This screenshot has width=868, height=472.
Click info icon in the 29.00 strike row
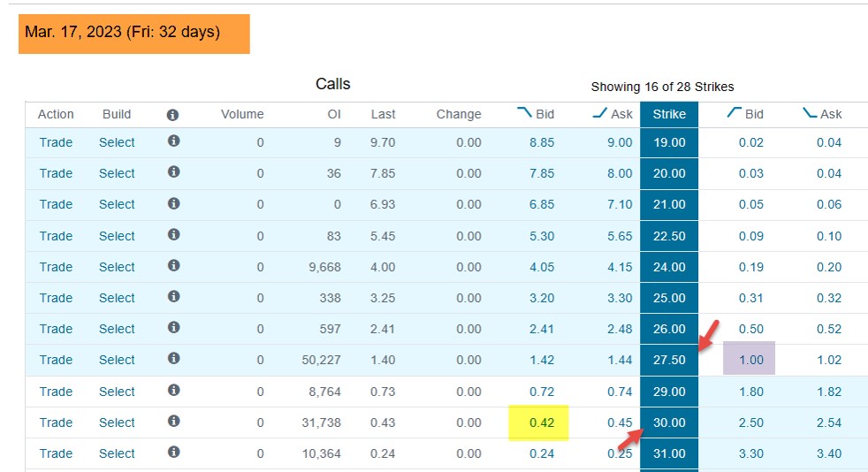tap(173, 391)
